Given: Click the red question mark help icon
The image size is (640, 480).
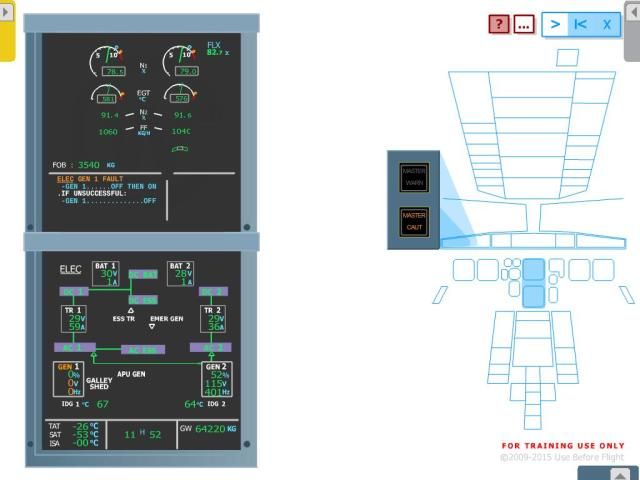Looking at the screenshot, I should pos(499,24).
